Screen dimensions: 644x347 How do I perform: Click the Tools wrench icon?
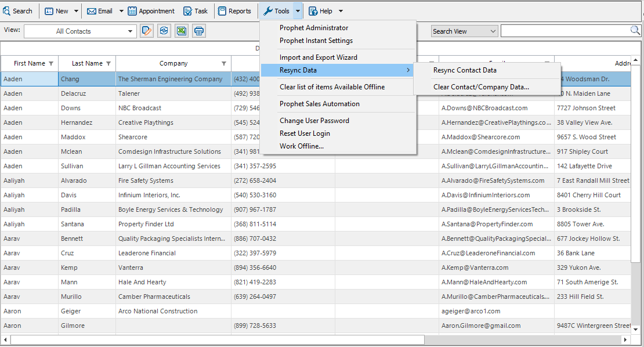click(268, 11)
